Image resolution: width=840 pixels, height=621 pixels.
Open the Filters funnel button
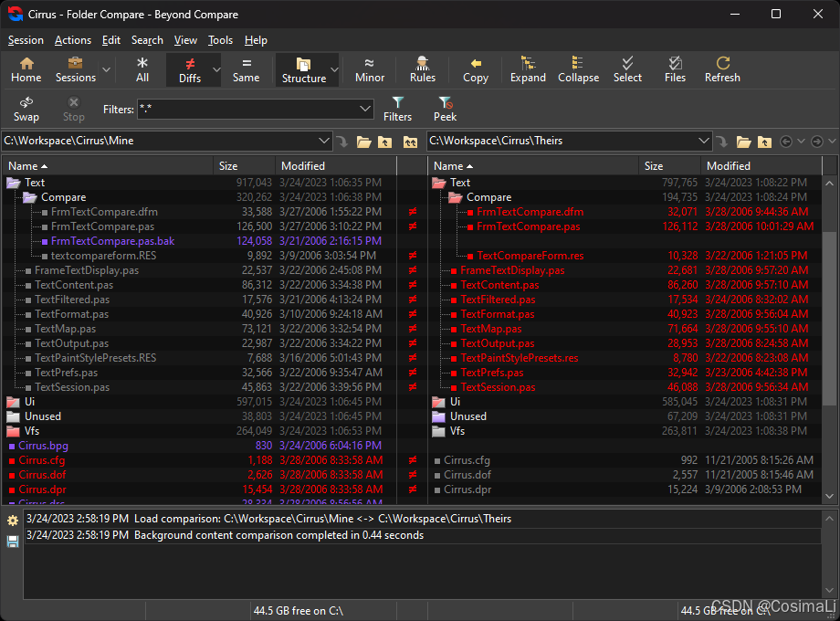[x=397, y=109]
